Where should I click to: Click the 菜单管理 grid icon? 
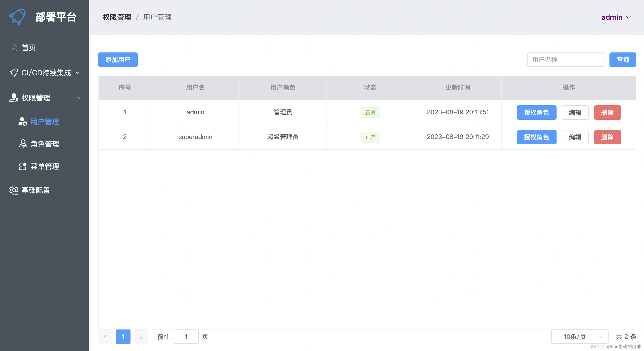(23, 166)
